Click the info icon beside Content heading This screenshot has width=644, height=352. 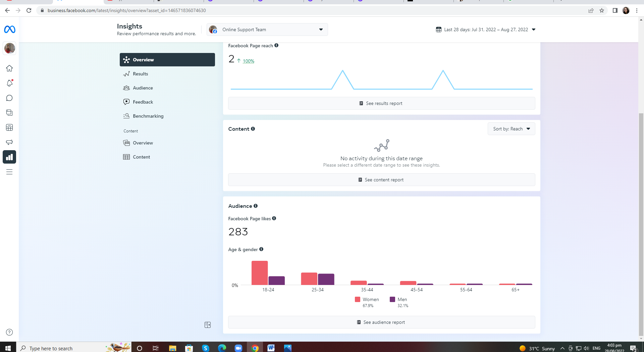tap(253, 129)
